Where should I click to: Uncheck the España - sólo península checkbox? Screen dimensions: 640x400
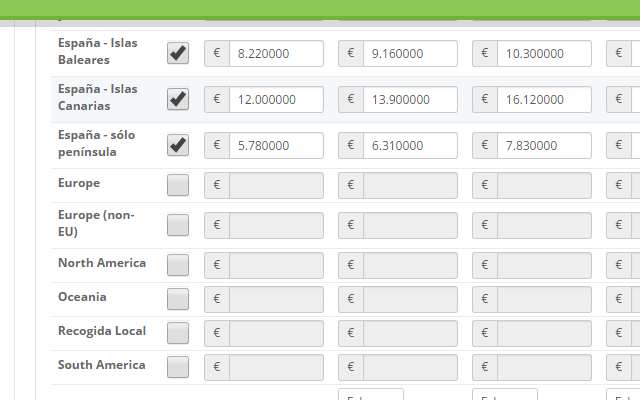178,145
